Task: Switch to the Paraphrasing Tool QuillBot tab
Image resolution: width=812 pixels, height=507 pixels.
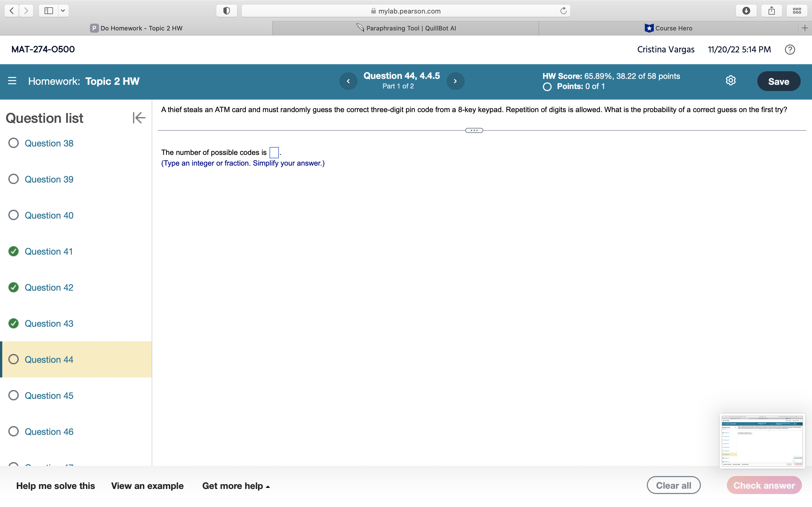Action: (x=406, y=28)
